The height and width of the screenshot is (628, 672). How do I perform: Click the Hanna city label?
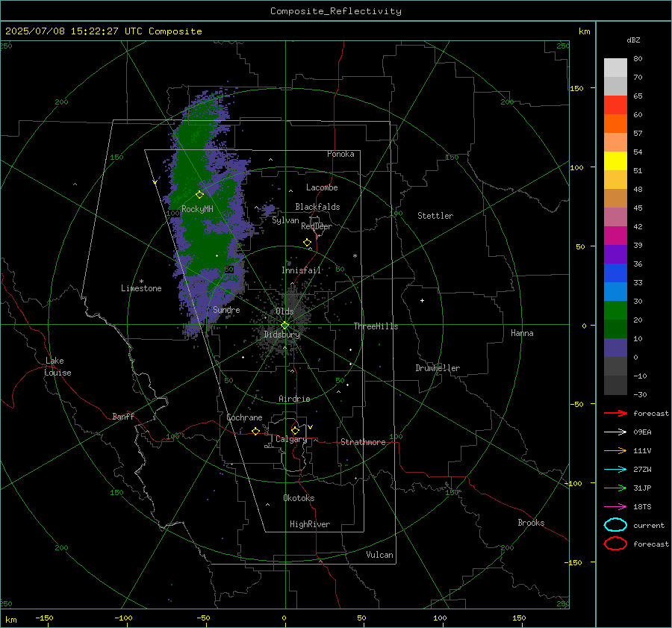click(522, 333)
